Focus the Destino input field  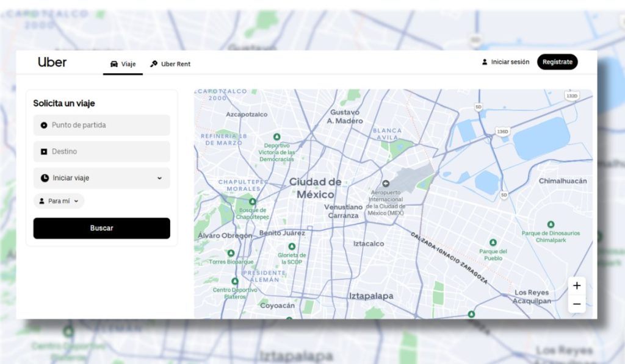click(102, 151)
